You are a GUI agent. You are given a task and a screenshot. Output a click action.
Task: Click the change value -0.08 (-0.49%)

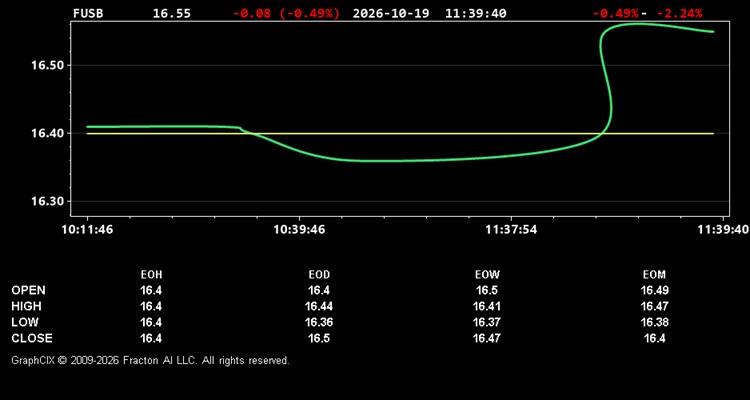(287, 13)
